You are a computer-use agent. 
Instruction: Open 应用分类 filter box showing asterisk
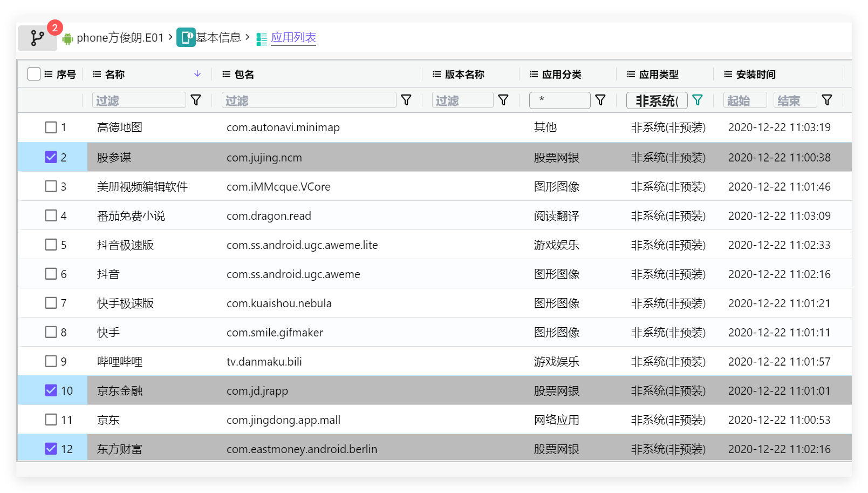(x=559, y=100)
